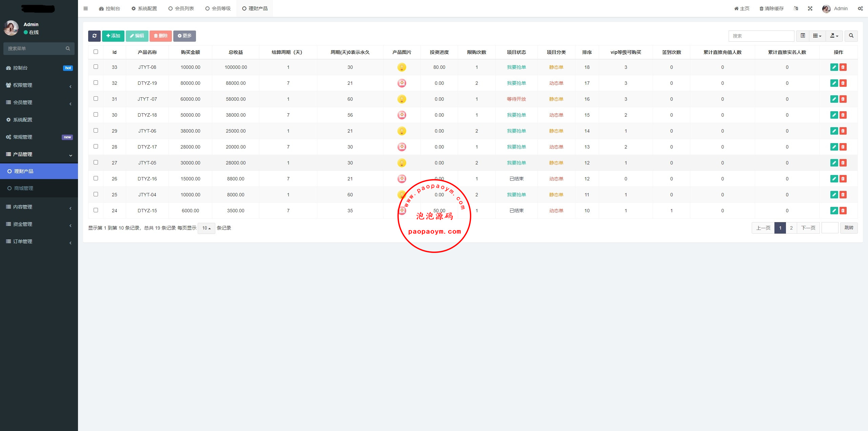Screen dimensions: 868x431
Task: Collapse 产品管理 sidebar menu
Action: click(39, 154)
